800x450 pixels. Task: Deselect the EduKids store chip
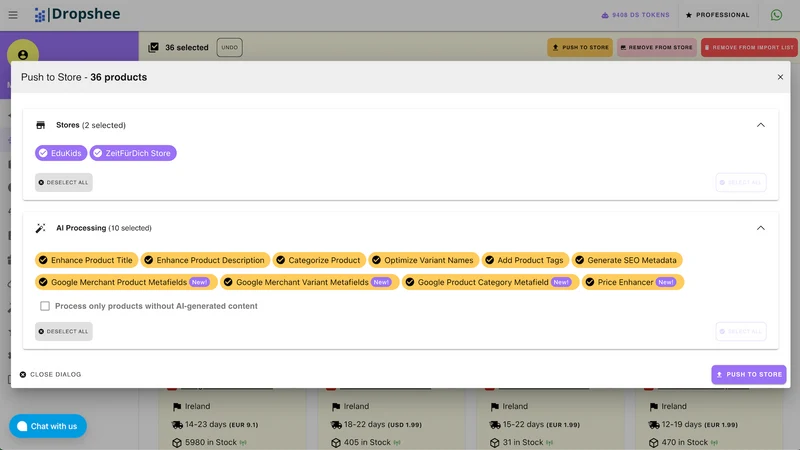click(61, 153)
